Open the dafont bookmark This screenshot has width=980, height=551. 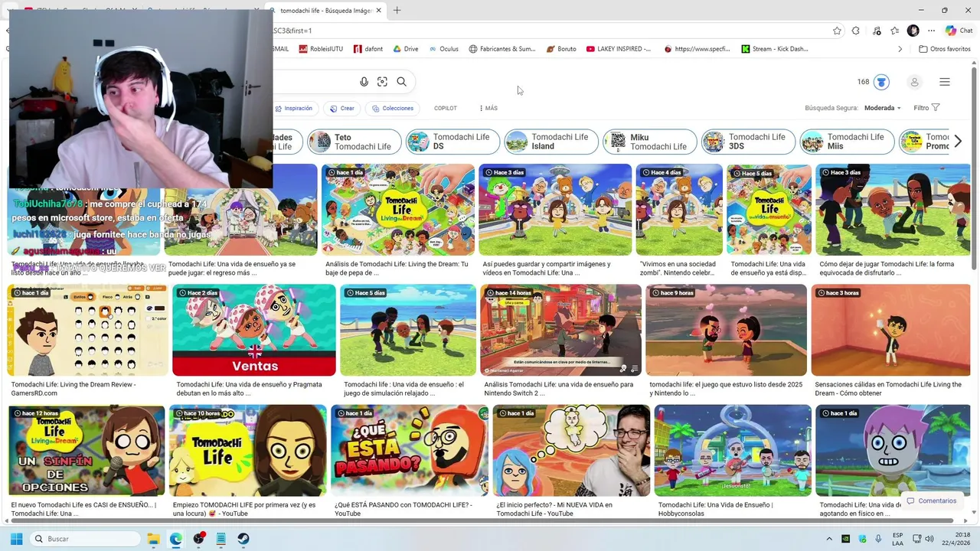368,49
